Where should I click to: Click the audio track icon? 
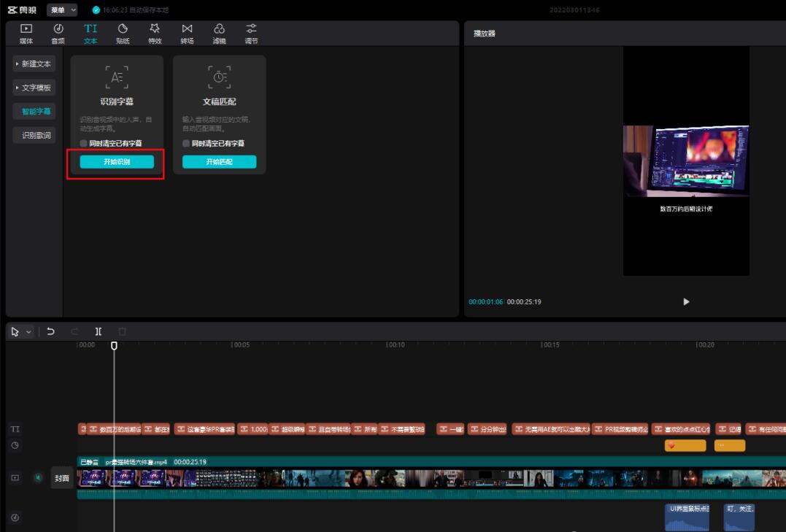pos(15,517)
